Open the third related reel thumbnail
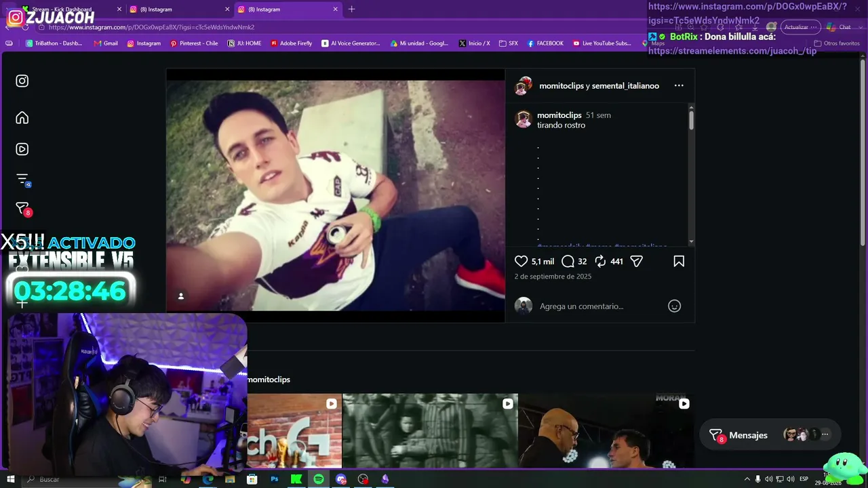 tap(606, 430)
